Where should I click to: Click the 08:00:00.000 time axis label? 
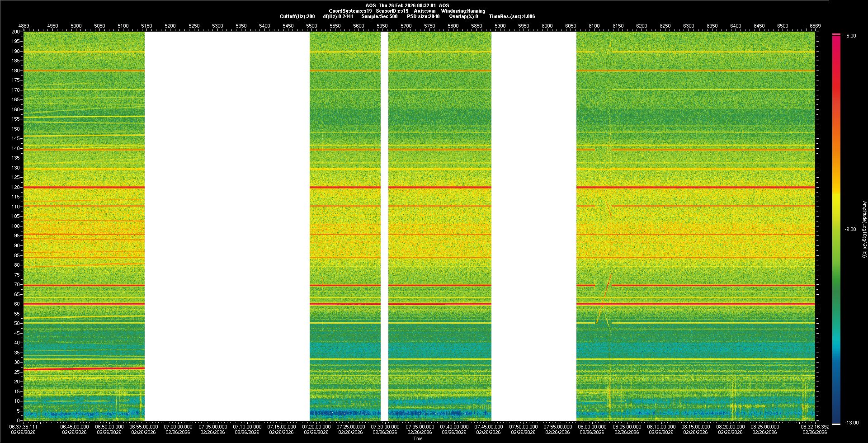[x=592, y=427]
